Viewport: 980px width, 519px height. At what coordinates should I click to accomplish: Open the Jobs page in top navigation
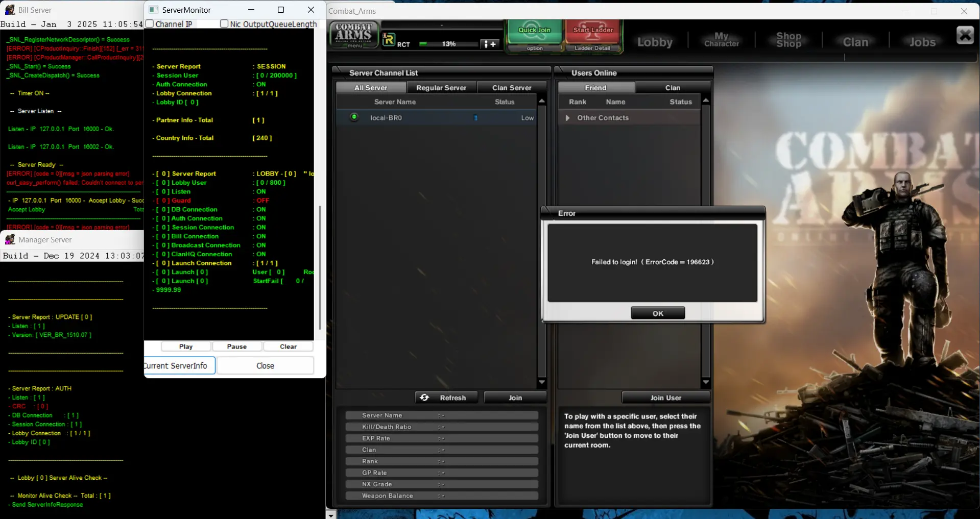[922, 42]
